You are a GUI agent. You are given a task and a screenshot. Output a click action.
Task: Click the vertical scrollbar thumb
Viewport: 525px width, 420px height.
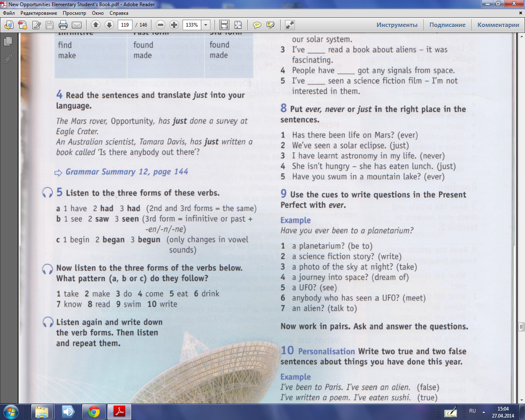[521, 326]
